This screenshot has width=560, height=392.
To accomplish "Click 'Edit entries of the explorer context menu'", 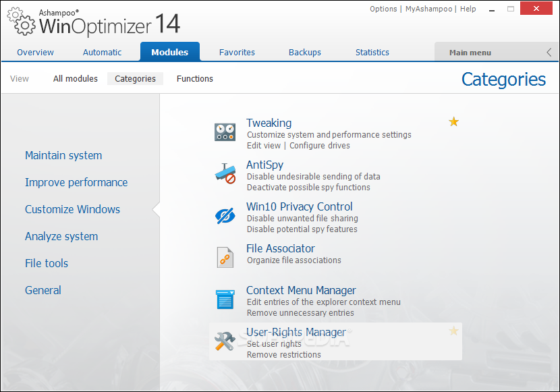I will 324,302.
